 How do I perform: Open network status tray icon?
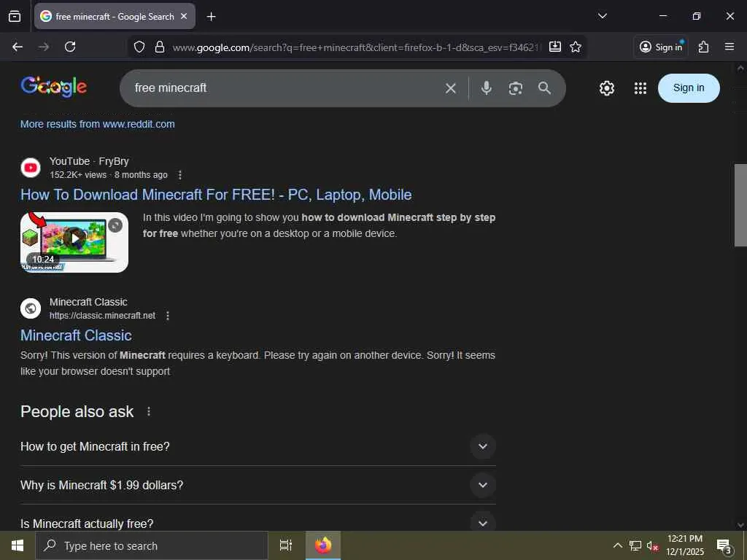[635, 545]
